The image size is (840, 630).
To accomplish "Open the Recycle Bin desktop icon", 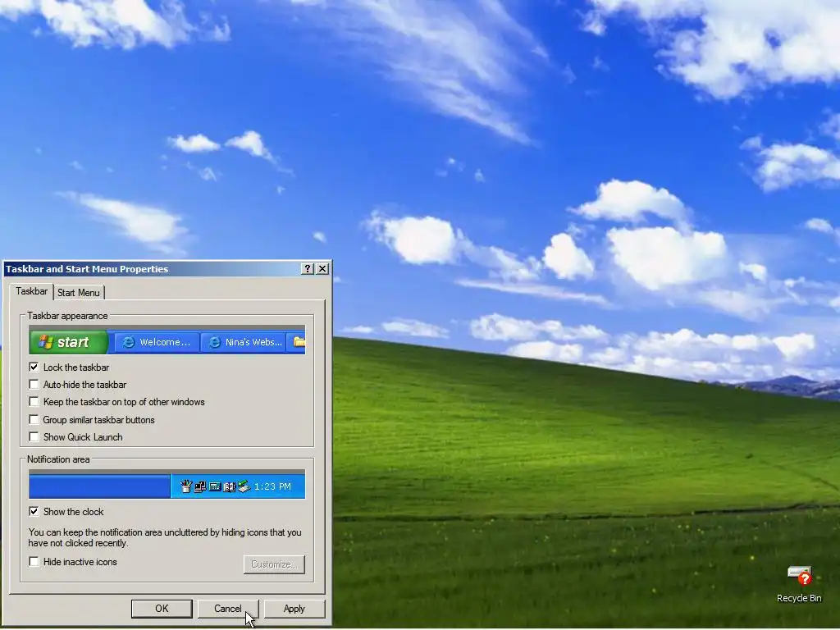I will [799, 584].
